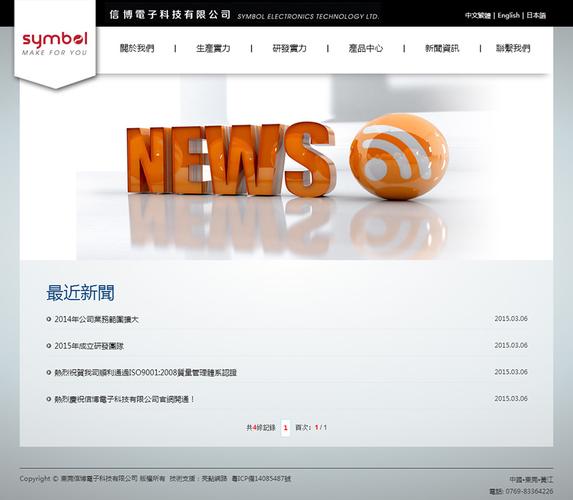Click the 頁次: 1/1 page indicator
573x500 pixels.
click(x=311, y=428)
